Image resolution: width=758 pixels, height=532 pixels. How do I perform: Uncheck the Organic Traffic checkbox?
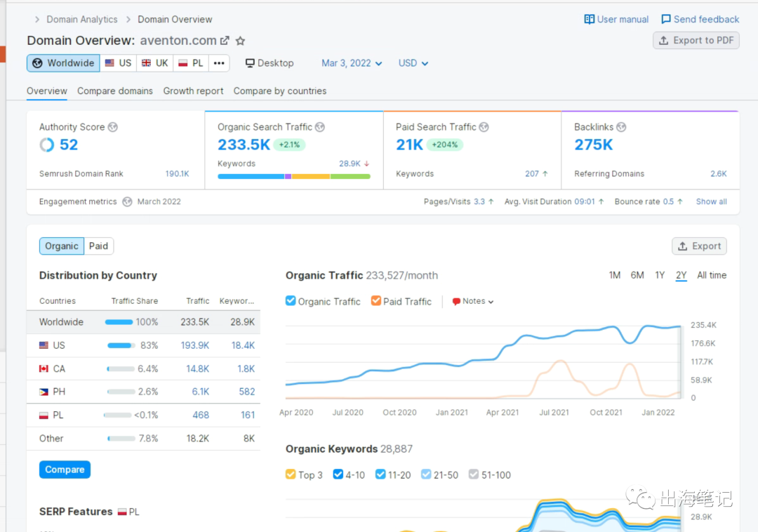(x=291, y=301)
